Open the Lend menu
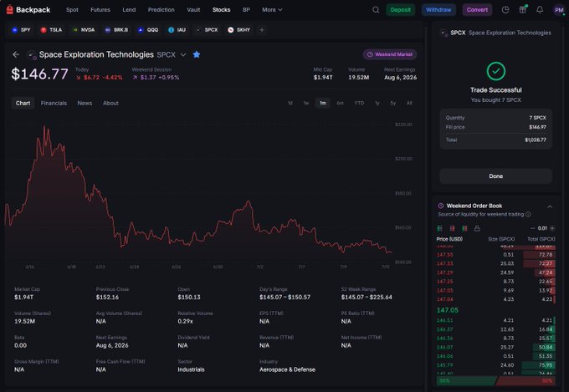 (129, 10)
